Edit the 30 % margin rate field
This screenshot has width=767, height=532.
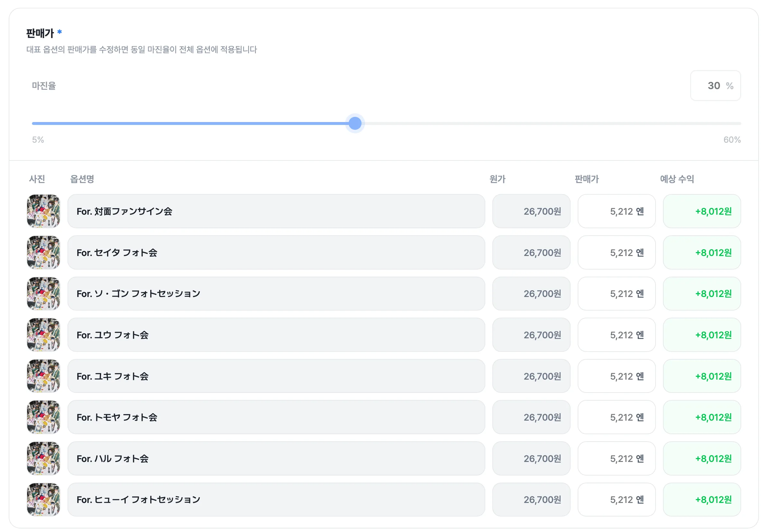pos(715,86)
